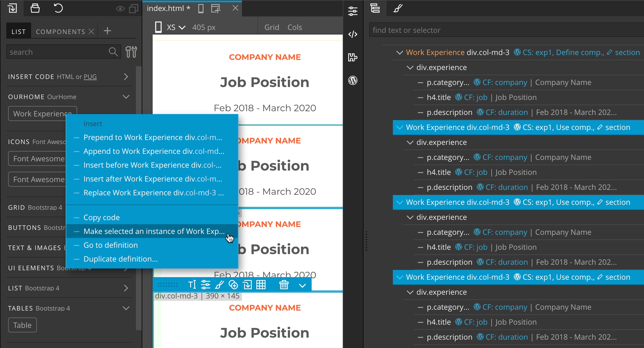This screenshot has height=348, width=644.
Task: Choose Duplicate definition menu item
Action: click(152, 259)
